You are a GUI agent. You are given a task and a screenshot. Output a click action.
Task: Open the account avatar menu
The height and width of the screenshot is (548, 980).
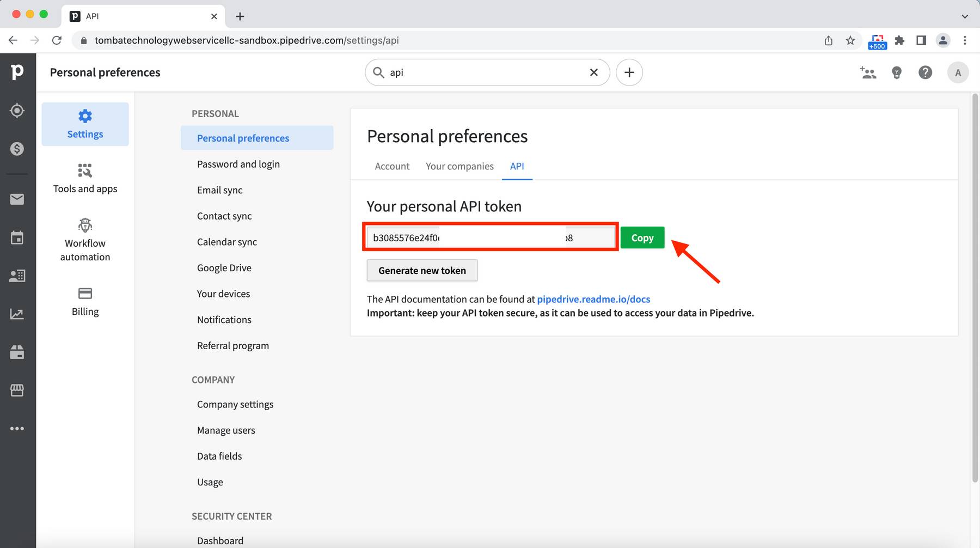[x=958, y=72]
